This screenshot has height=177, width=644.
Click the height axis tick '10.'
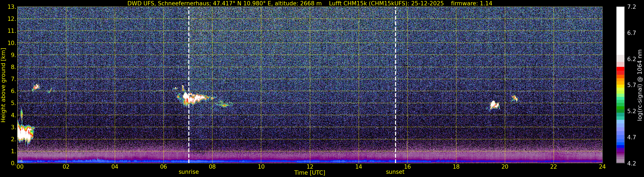(12, 43)
